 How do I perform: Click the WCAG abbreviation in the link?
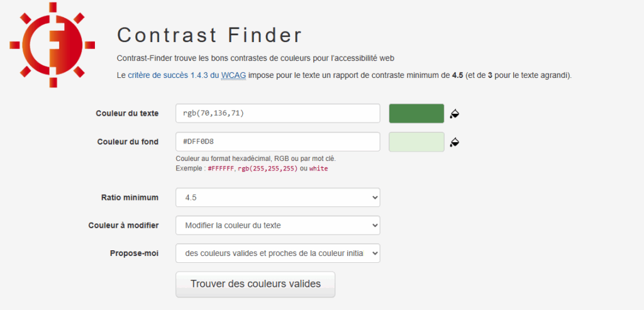232,75
